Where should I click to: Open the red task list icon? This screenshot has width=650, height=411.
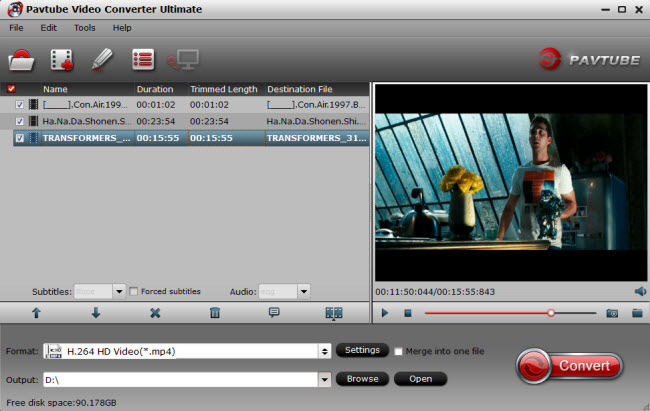143,60
